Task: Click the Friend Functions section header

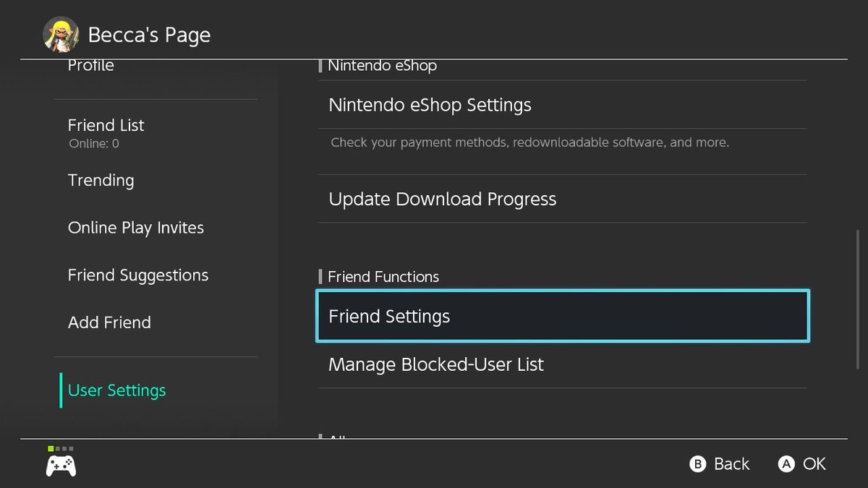Action: (383, 276)
